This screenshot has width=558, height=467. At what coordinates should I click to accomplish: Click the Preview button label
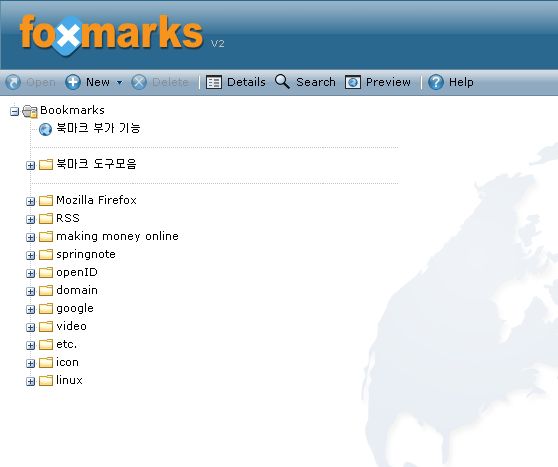[x=388, y=82]
